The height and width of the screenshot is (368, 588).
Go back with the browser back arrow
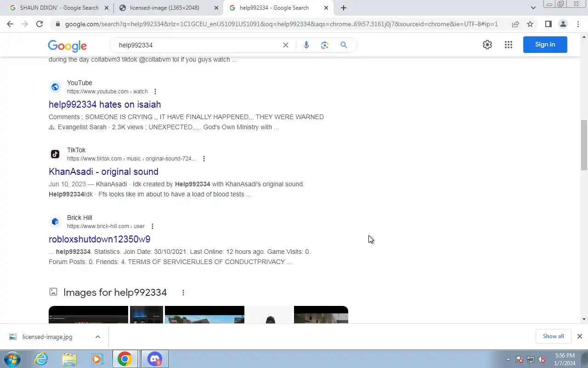coord(10,24)
